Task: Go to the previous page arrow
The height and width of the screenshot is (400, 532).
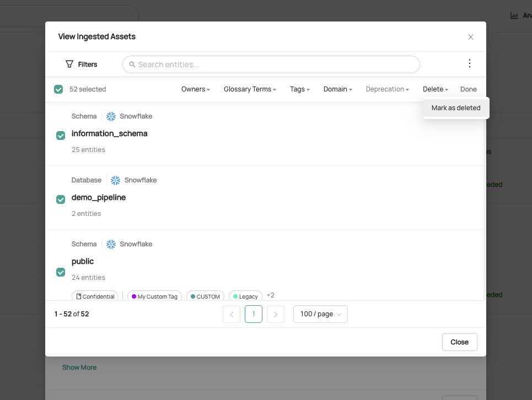Action: 232,314
